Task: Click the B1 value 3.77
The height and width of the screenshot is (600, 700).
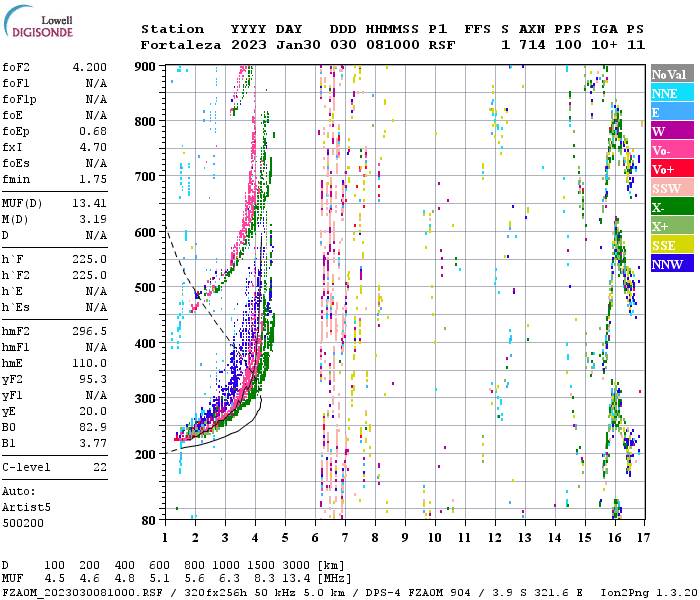Action: (x=93, y=443)
